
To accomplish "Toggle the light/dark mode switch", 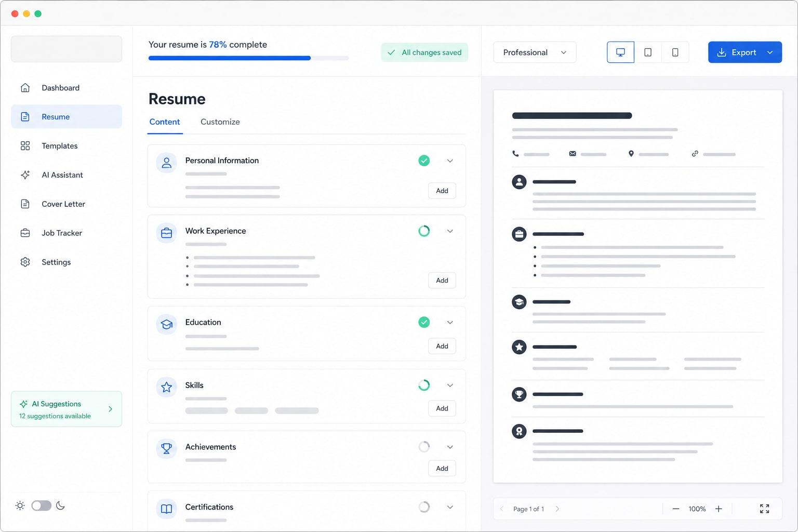I will click(x=41, y=506).
